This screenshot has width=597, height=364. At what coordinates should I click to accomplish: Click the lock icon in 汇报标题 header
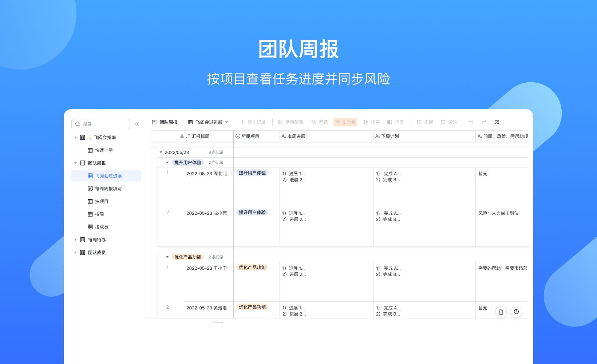[x=182, y=136]
